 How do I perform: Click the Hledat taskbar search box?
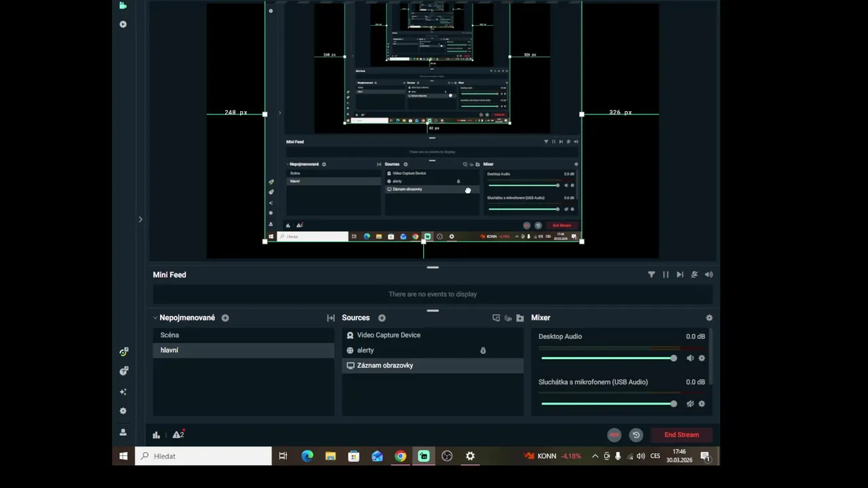tap(203, 456)
